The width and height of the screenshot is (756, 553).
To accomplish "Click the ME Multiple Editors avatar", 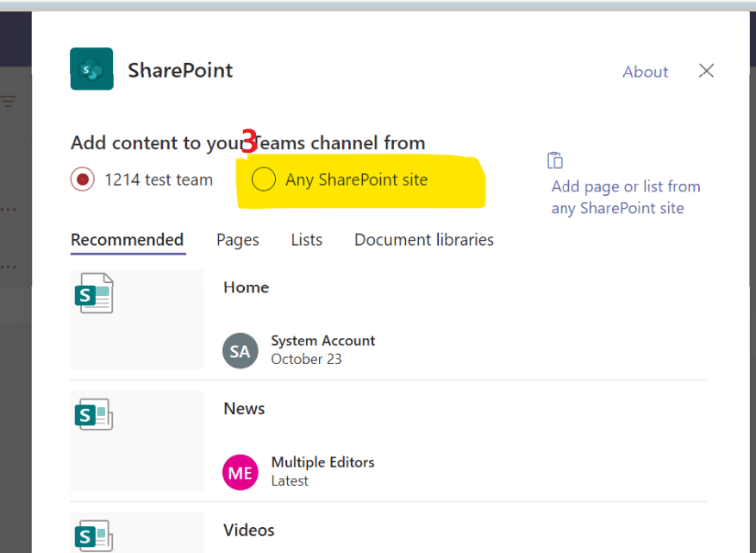I will [x=241, y=473].
